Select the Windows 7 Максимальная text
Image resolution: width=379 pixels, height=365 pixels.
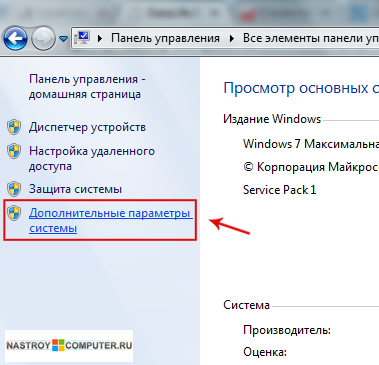[x=311, y=144]
